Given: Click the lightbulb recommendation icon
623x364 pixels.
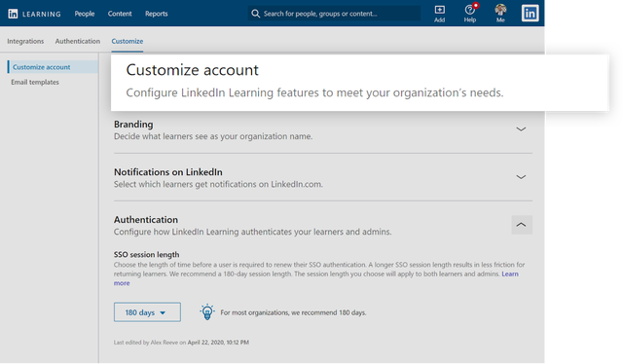Looking at the screenshot, I should coord(207,312).
